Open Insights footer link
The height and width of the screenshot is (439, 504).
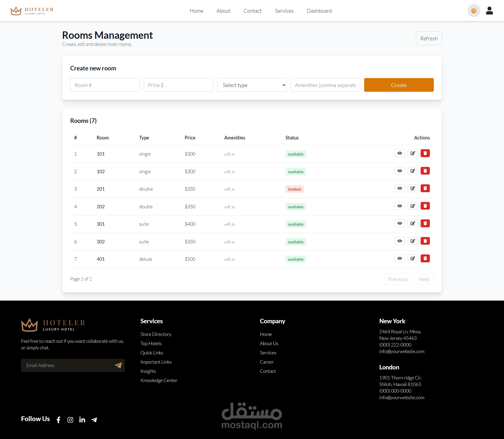click(148, 371)
